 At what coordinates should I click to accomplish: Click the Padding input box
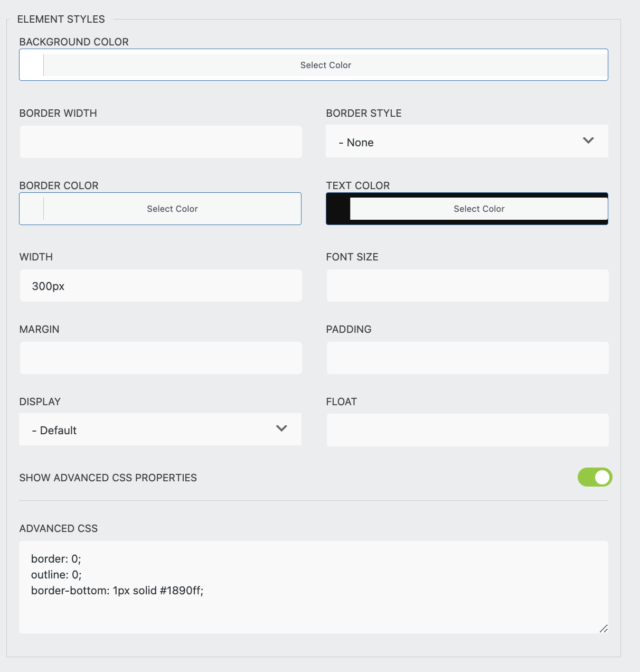click(x=467, y=358)
